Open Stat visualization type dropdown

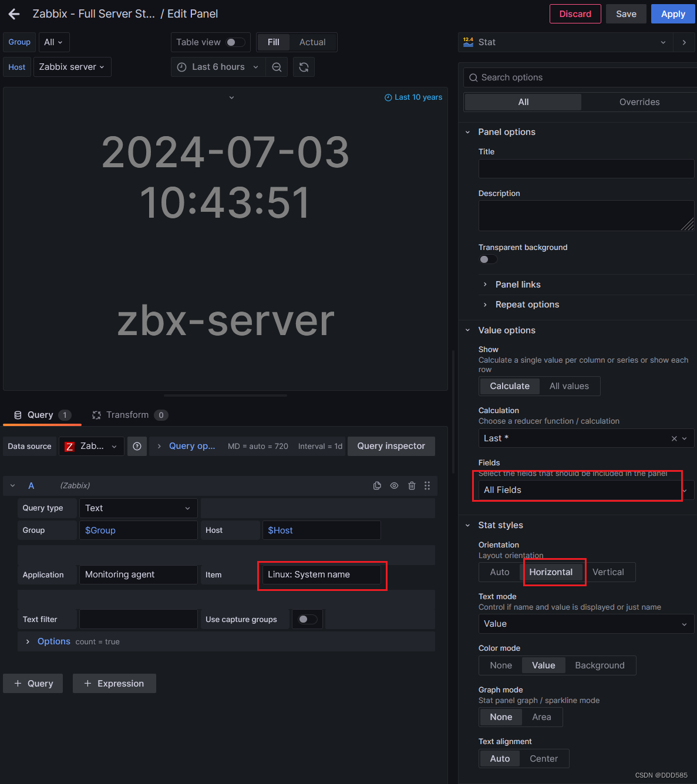pyautogui.click(x=565, y=42)
